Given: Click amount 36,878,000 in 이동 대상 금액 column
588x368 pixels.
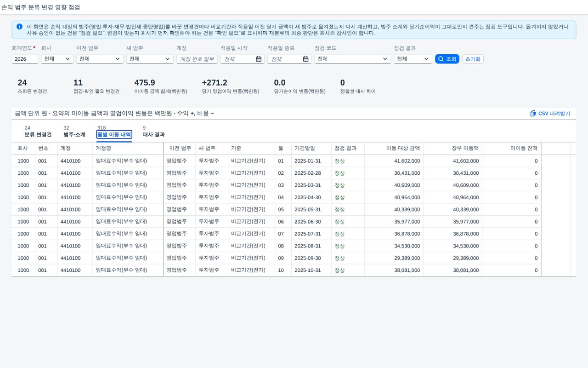Looking at the screenshot, I should point(407,234).
